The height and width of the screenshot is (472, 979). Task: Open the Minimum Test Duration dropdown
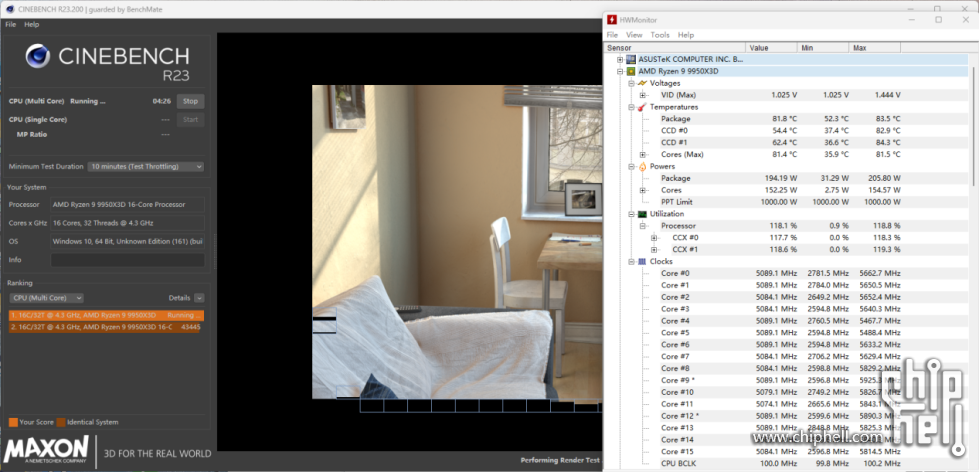point(146,166)
